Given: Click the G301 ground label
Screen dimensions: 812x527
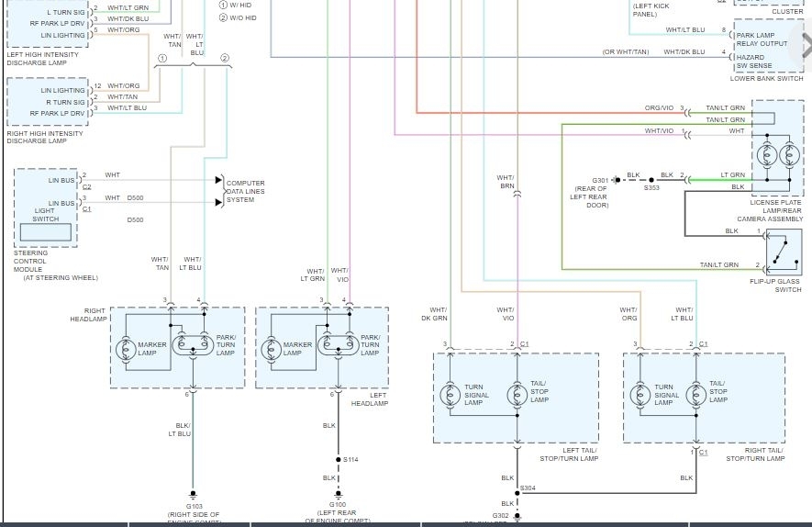Looking at the screenshot, I should [600, 180].
